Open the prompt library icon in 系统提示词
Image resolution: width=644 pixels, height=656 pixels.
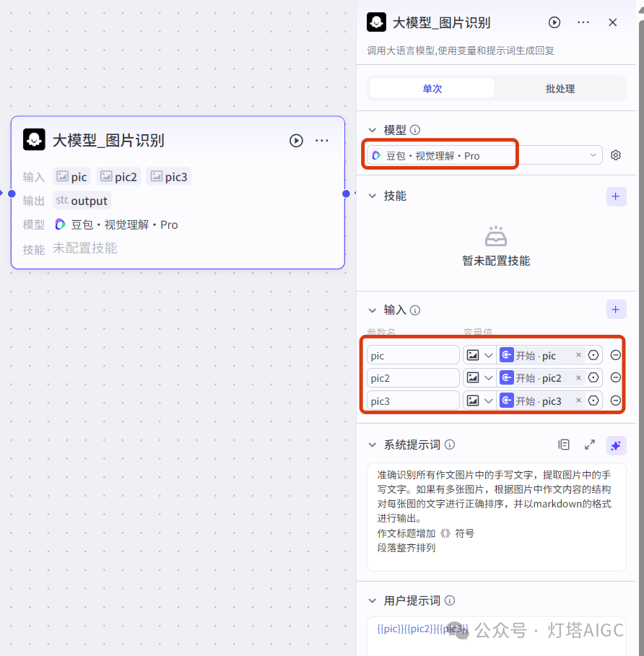point(564,445)
